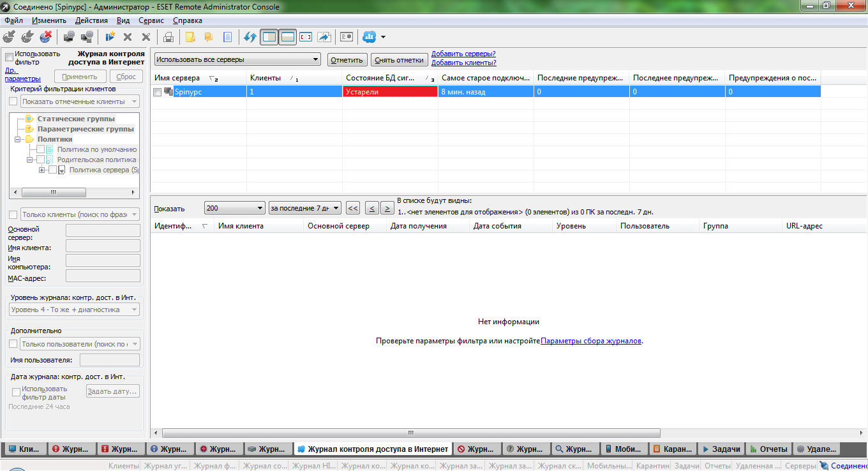Open the Сервис menu

tap(151, 20)
